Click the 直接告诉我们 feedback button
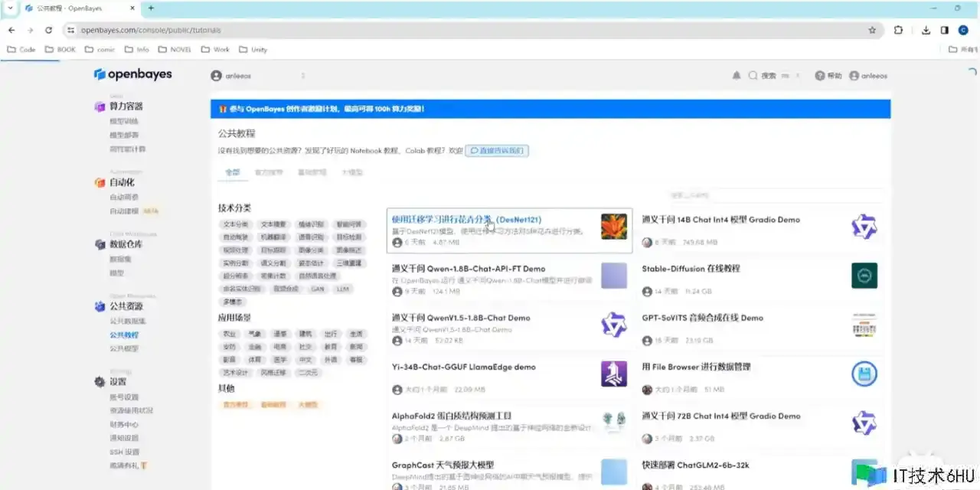980x490 pixels. 497,151
